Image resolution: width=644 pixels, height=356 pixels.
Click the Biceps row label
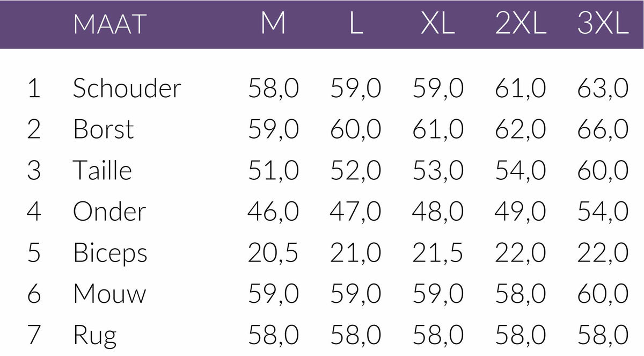(110, 253)
